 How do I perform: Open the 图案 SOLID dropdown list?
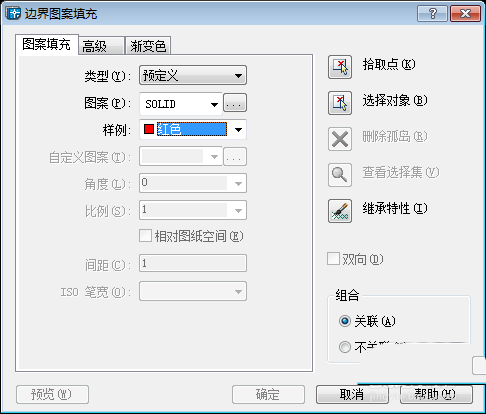click(x=181, y=104)
